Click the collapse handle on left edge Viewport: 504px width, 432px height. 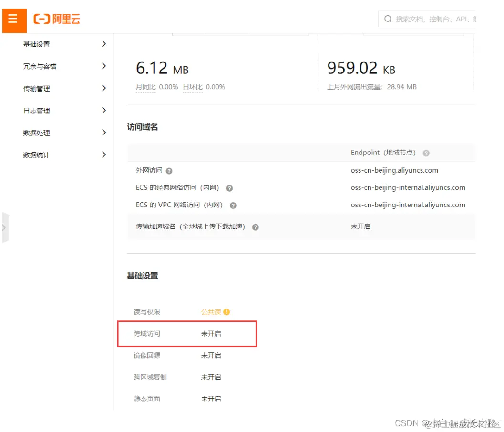point(5,227)
